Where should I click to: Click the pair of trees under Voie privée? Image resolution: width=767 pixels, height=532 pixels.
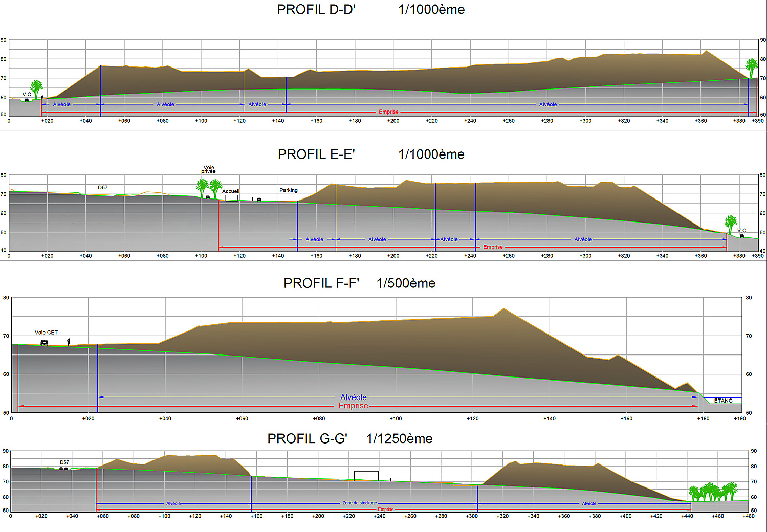click(209, 188)
